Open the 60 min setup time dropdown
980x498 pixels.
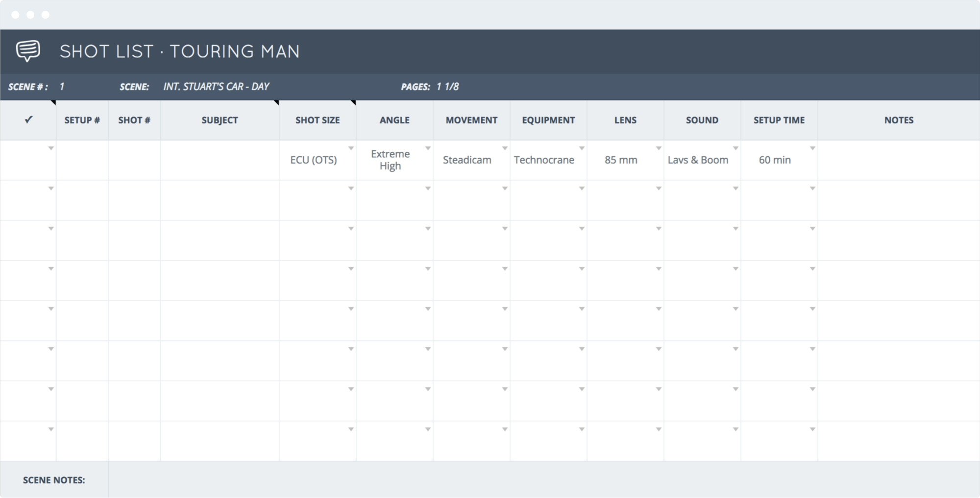(x=812, y=148)
